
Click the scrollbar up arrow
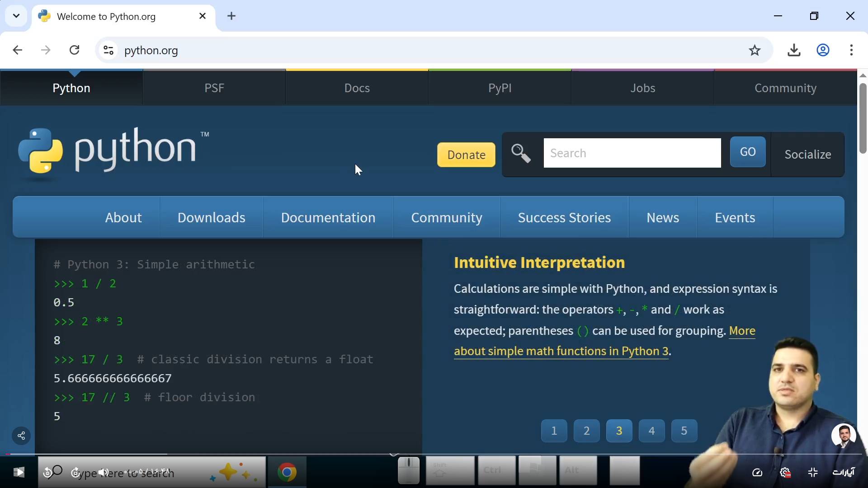[x=863, y=75]
